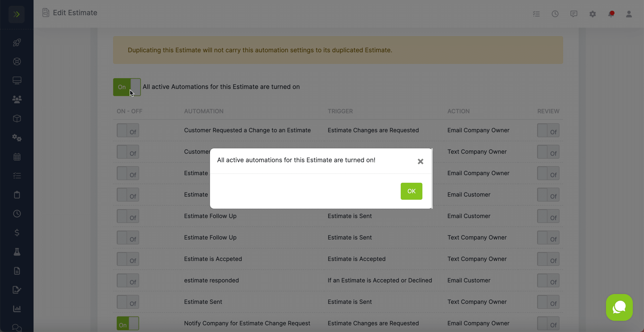
Task: Click the clock icon in top bar
Action: 555,14
